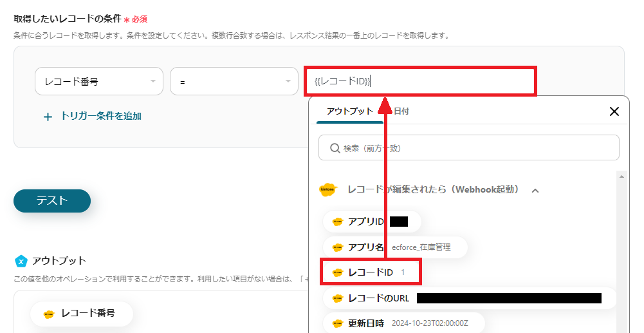Click the text ecforce_在庫管理
The height and width of the screenshot is (333, 644).
pyautogui.click(x=421, y=247)
